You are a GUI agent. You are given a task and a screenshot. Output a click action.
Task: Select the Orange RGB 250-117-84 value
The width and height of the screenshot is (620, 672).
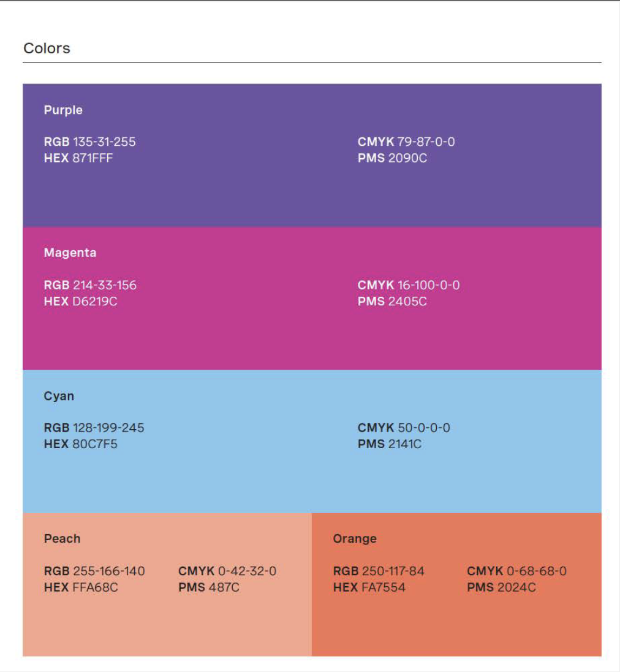click(379, 571)
